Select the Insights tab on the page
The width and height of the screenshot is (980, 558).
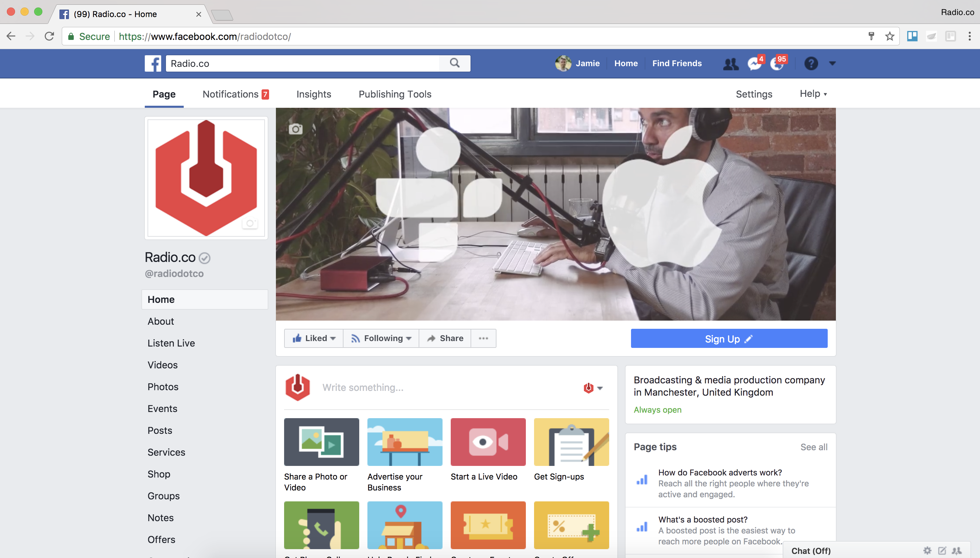[313, 94]
